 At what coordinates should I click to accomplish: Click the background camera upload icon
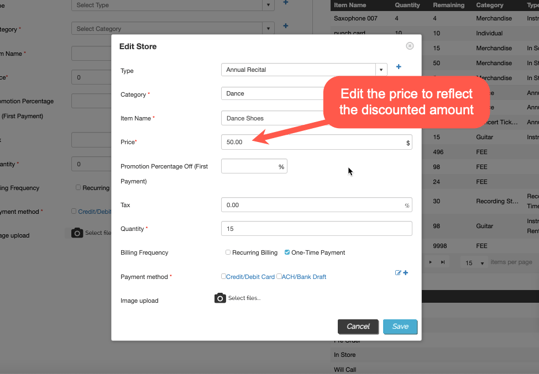[77, 233]
